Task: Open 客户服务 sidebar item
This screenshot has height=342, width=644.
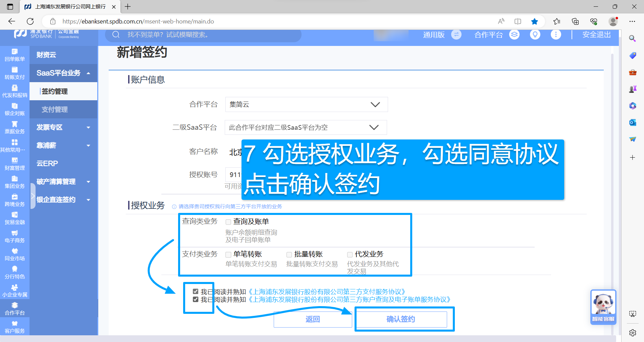Action: (15, 327)
